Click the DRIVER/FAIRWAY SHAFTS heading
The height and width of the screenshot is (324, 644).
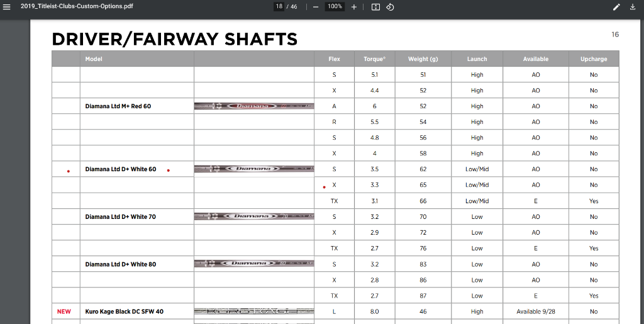(175, 39)
